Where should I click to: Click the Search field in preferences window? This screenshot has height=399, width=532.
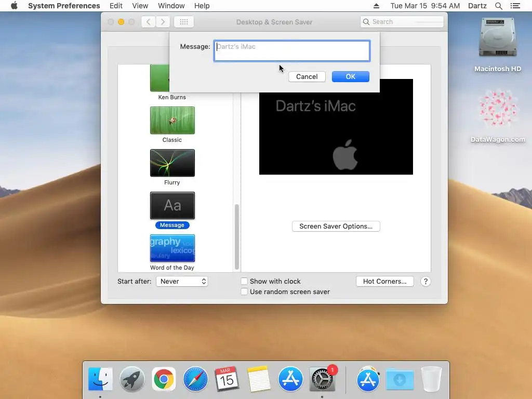(x=402, y=22)
